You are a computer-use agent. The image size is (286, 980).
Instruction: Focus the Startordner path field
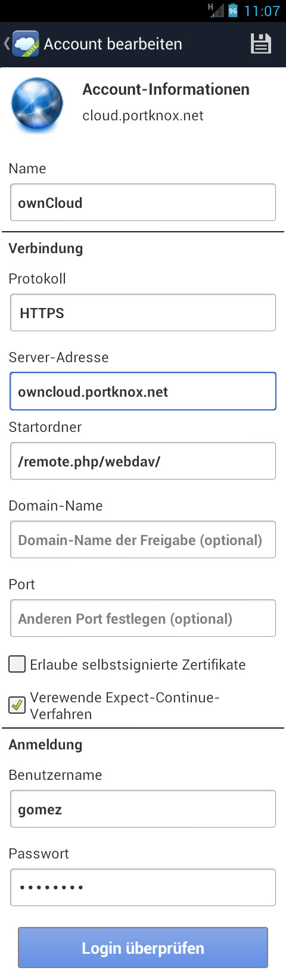tap(143, 461)
